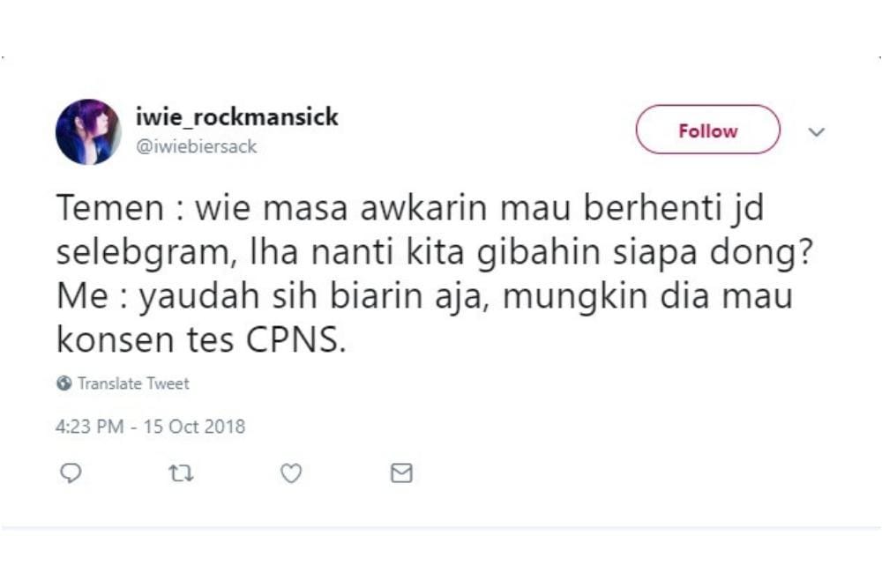Click the @iwiebiersack handle
The image size is (882, 588).
(196, 147)
